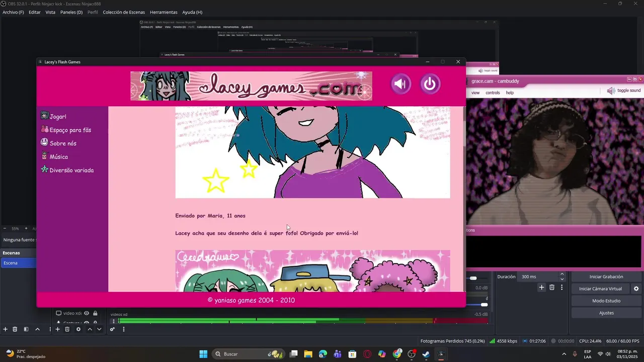
Task: Open Google Chrome from taskbar
Action: coord(397,354)
